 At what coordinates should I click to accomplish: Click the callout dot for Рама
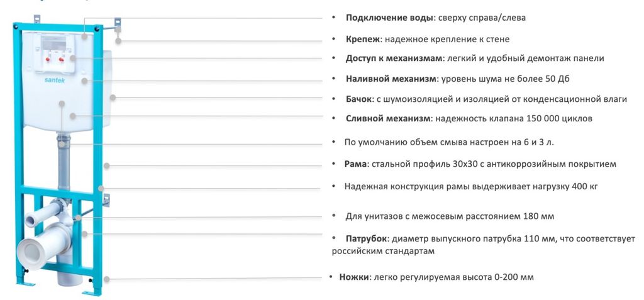[x=107, y=166]
